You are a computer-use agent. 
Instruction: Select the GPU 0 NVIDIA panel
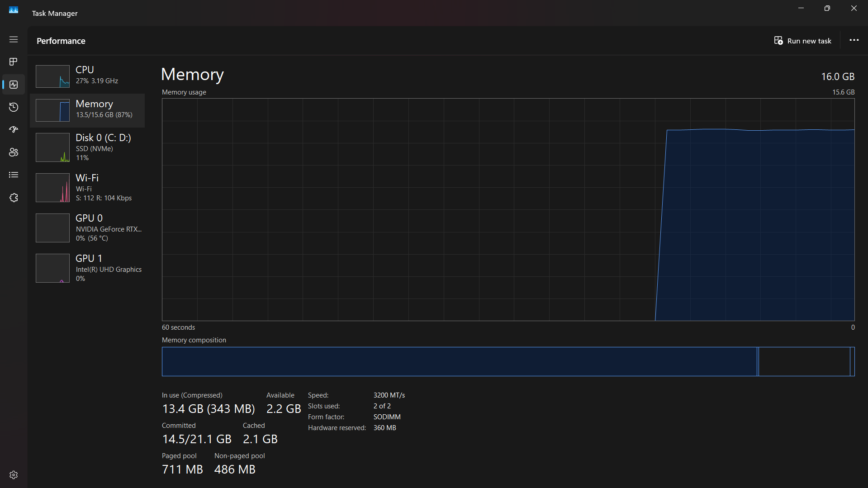[x=88, y=227]
